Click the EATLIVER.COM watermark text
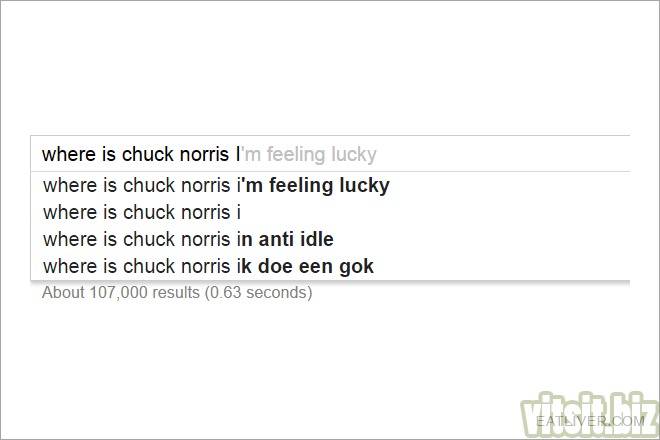 click(590, 421)
